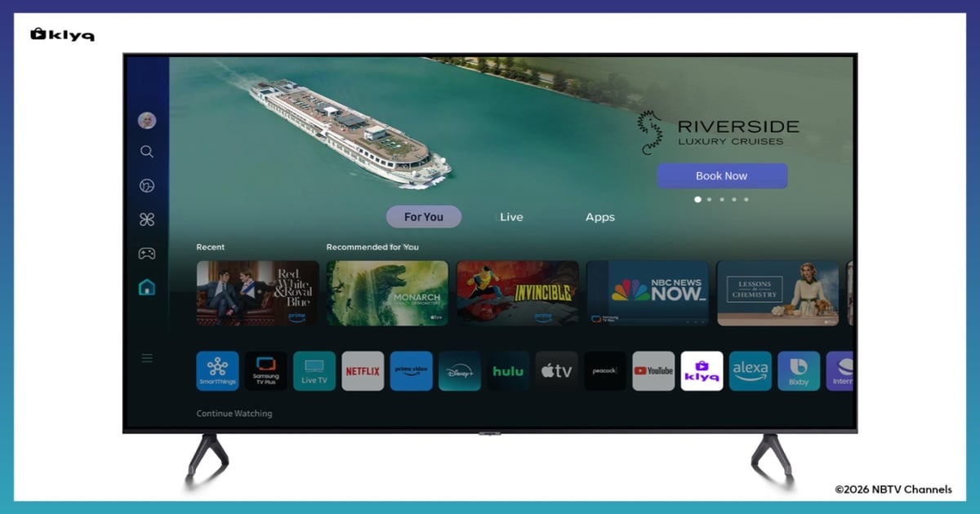Launch Netflix from the app row

click(x=363, y=370)
